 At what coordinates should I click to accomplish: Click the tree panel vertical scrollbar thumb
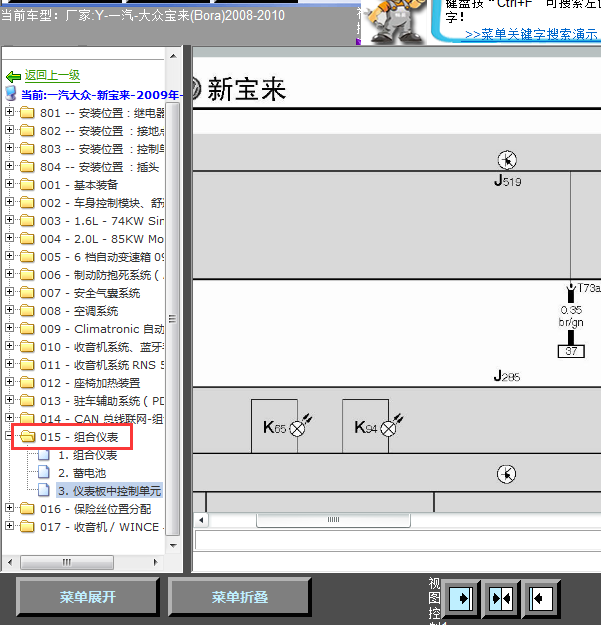(x=173, y=319)
